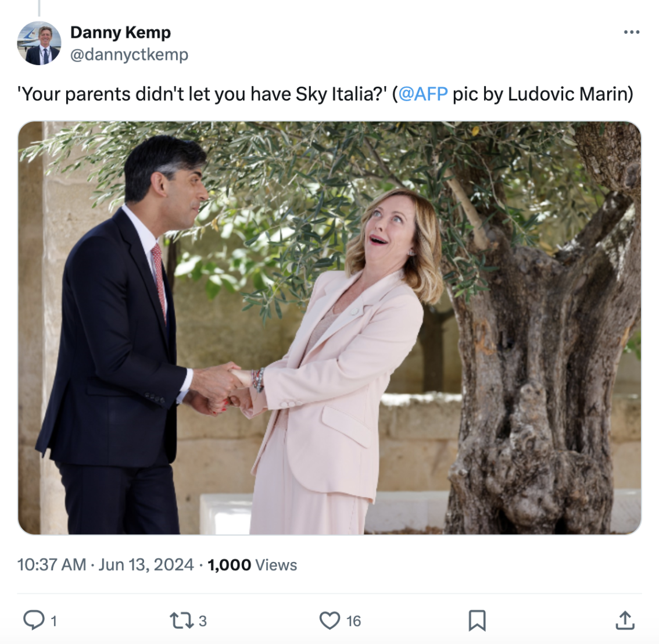Screen dimensions: 659x644
Task: Like the tweet with the heart icon
Action: pyautogui.click(x=329, y=621)
